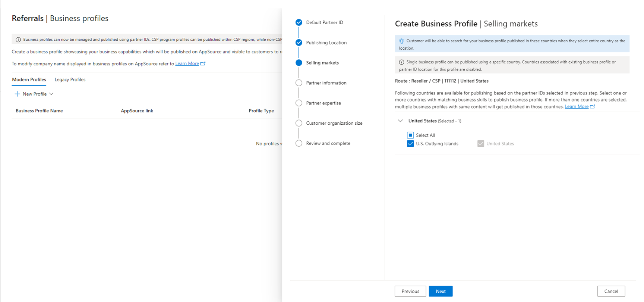Click the Profile Type column header

tap(261, 111)
